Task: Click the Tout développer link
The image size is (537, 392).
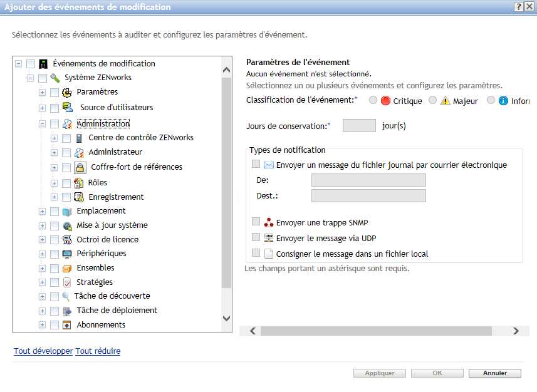Action: pos(43,351)
